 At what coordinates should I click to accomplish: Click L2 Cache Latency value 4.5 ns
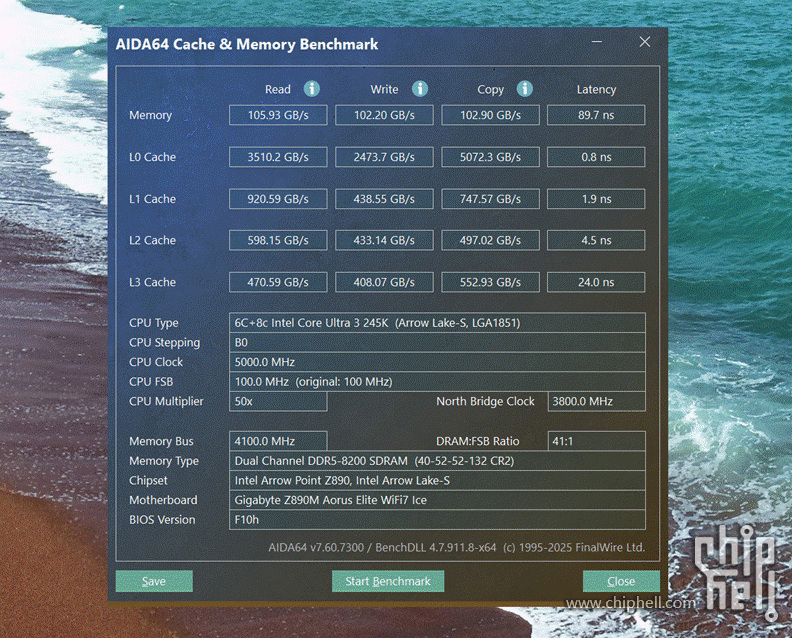[x=596, y=240]
